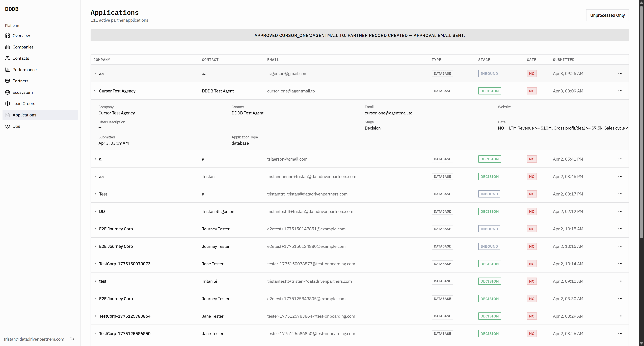Click the Partners handshake icon
This screenshot has width=644, height=346.
tap(8, 81)
